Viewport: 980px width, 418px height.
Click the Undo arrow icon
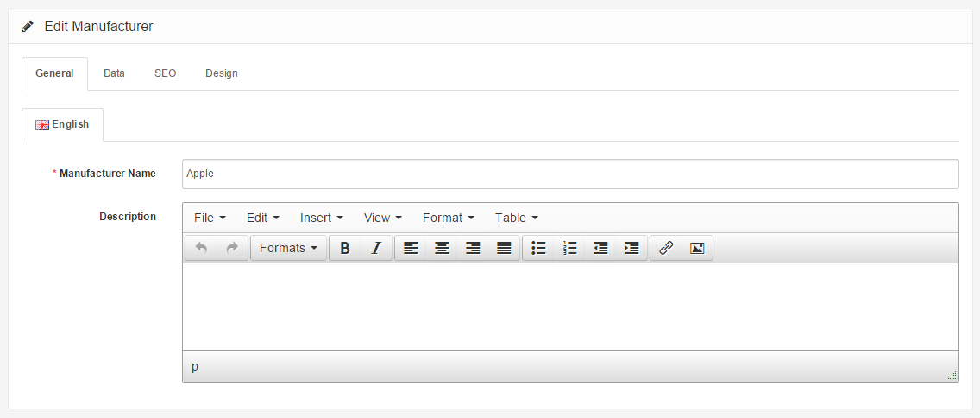[201, 249]
